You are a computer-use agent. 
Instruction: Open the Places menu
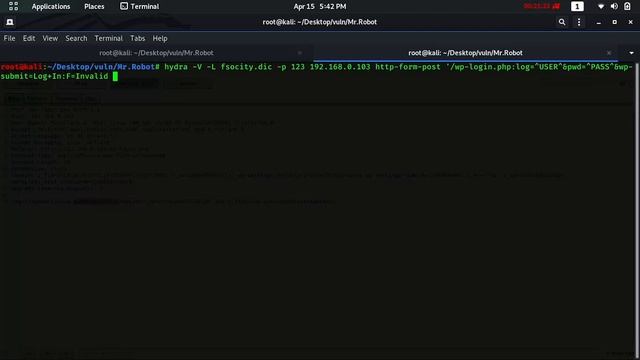pos(94,7)
